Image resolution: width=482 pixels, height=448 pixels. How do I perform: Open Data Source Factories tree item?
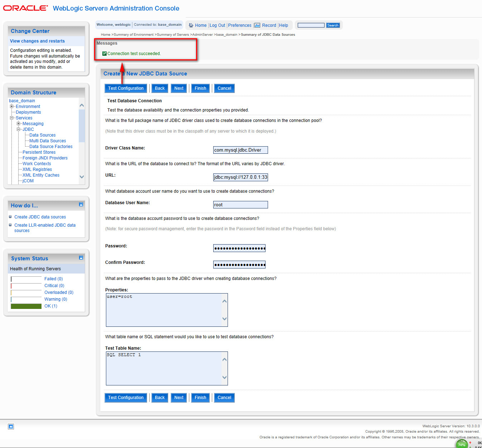[x=51, y=147]
